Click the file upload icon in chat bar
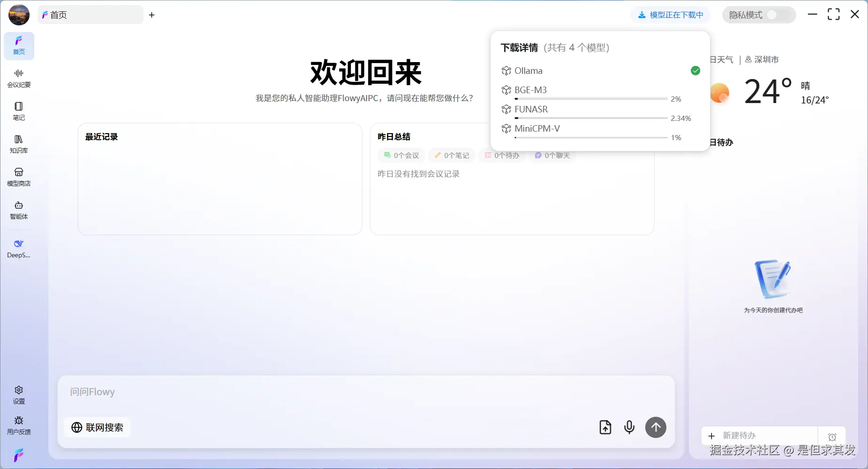 605,427
